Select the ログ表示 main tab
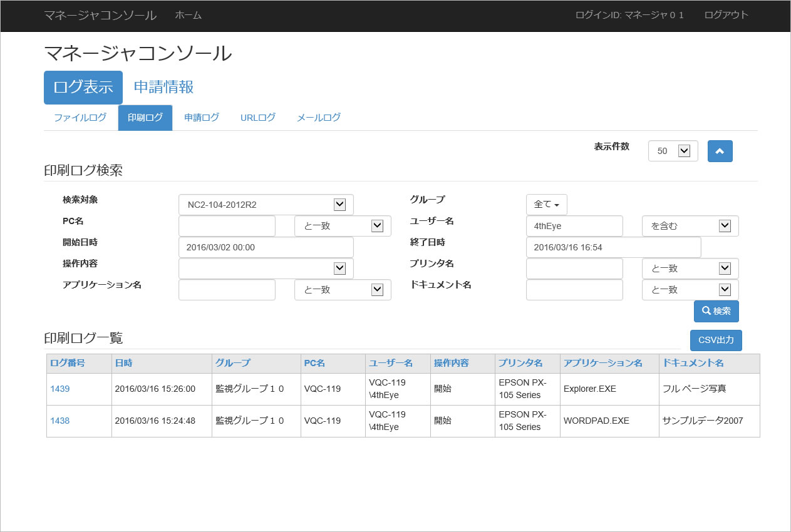This screenshot has height=532, width=791. (83, 87)
